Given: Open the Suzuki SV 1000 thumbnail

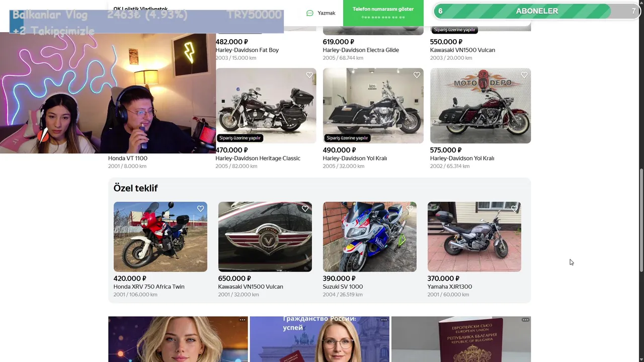Looking at the screenshot, I should 369,237.
